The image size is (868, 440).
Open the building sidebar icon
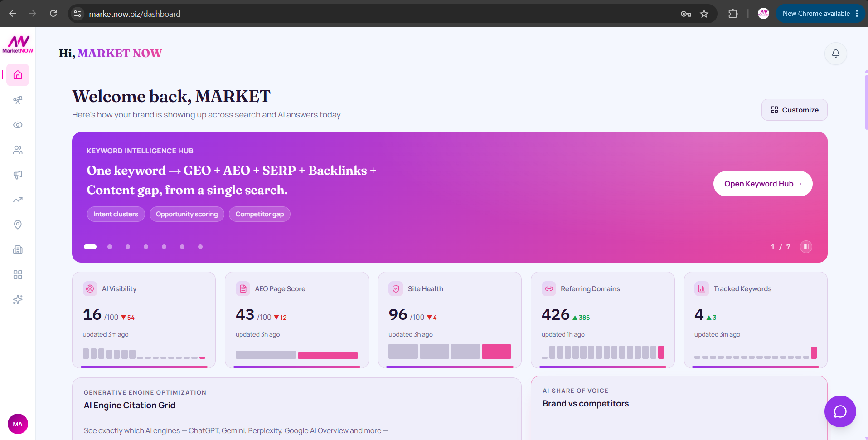click(x=18, y=249)
